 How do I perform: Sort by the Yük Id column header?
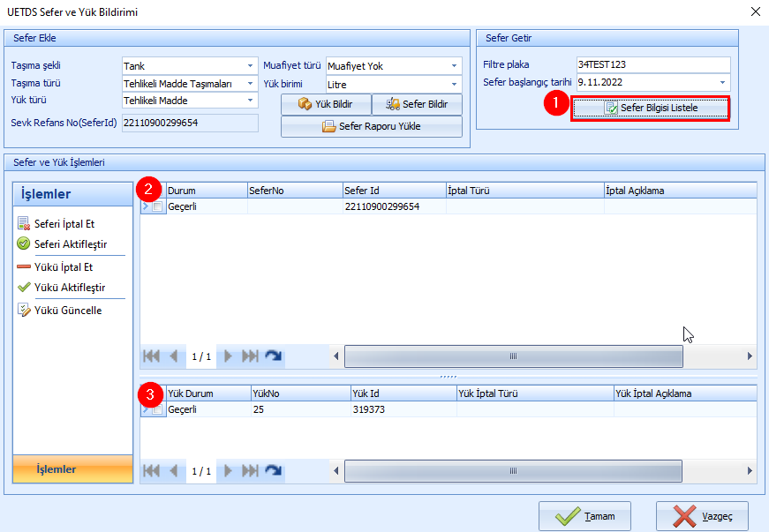coord(403,393)
